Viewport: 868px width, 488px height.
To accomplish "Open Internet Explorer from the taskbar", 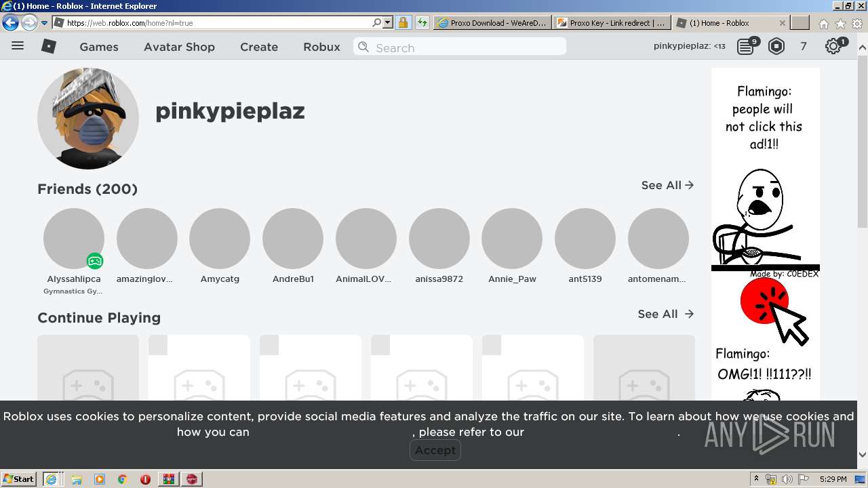I will click(51, 479).
